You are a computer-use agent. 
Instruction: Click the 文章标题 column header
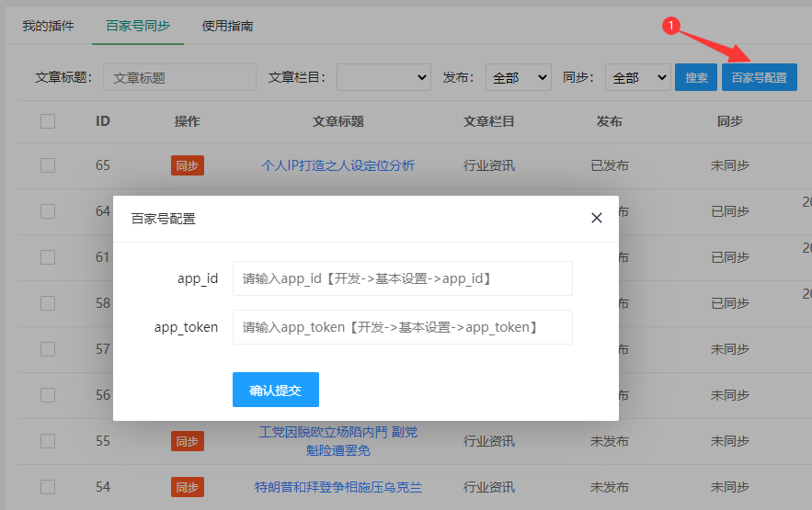337,121
